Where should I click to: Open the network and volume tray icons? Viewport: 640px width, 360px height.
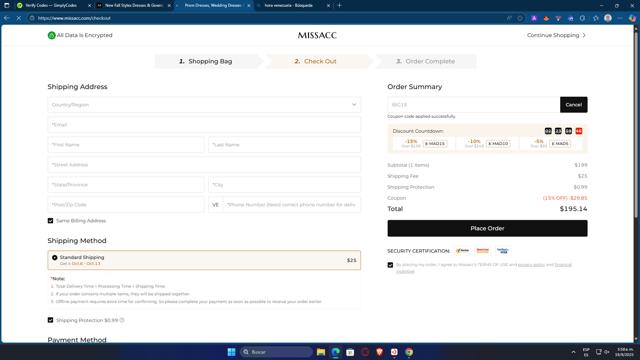602,352
